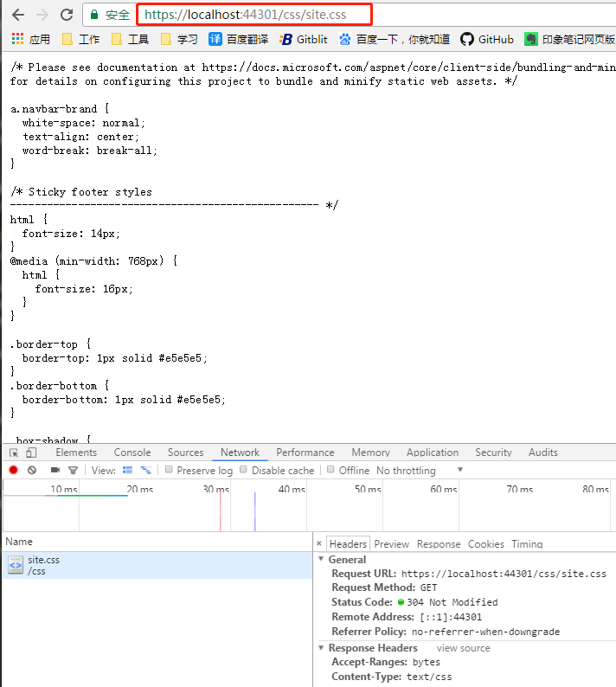
Task: Toggle the device toolbar icon in DevTools
Action: 31,453
